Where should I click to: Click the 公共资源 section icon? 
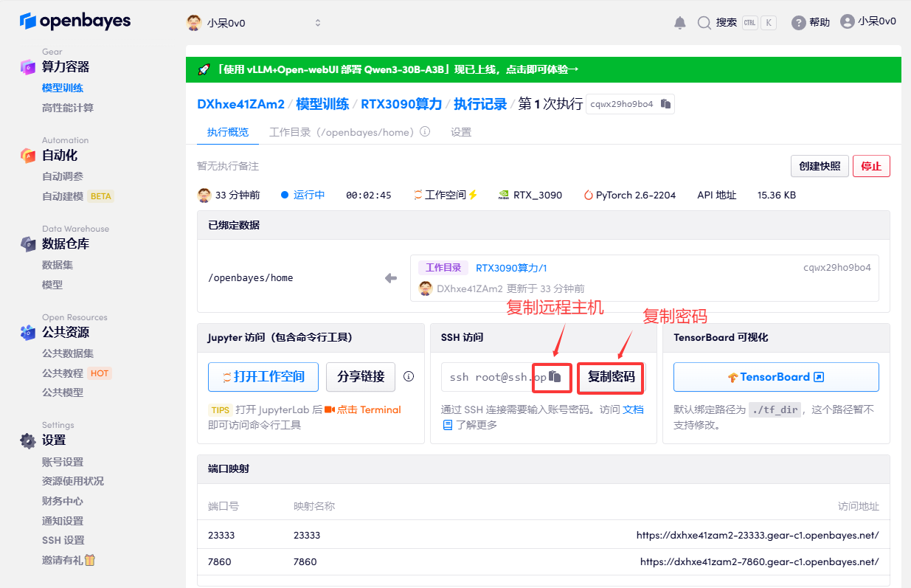28,333
